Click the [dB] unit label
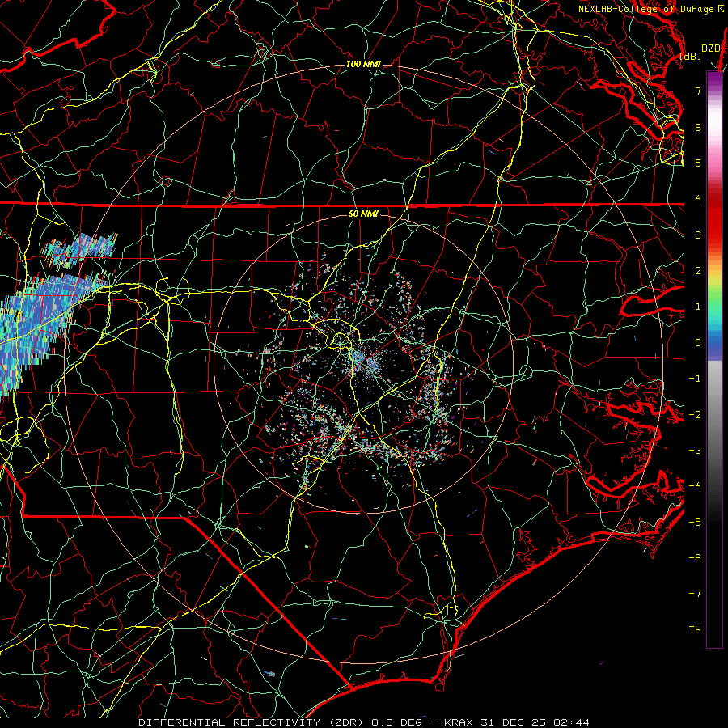 coord(691,56)
